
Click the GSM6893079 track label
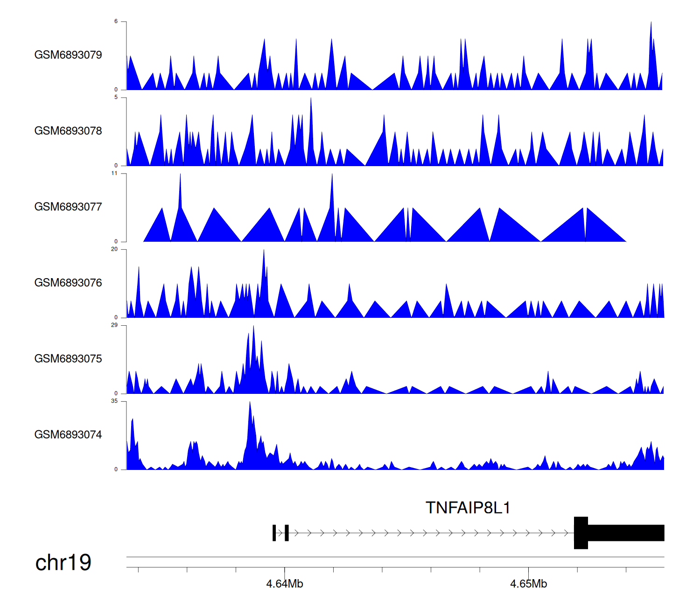tap(68, 55)
